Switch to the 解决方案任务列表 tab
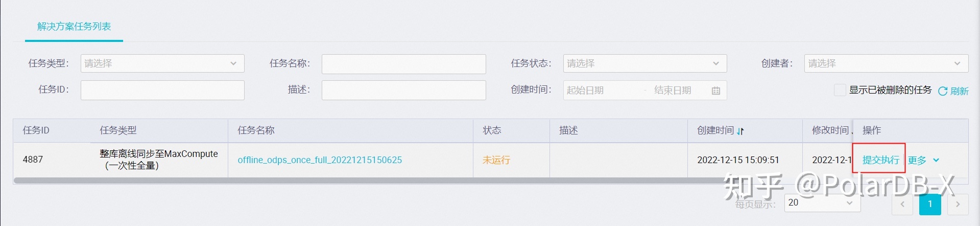The height and width of the screenshot is (226, 980). [74, 27]
